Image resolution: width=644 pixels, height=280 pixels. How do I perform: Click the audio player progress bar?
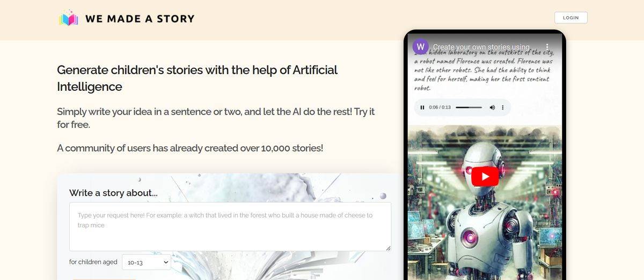click(x=469, y=107)
